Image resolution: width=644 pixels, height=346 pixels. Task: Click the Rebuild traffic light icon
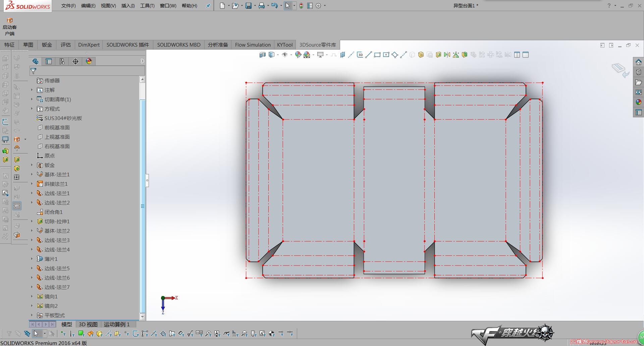[301, 6]
